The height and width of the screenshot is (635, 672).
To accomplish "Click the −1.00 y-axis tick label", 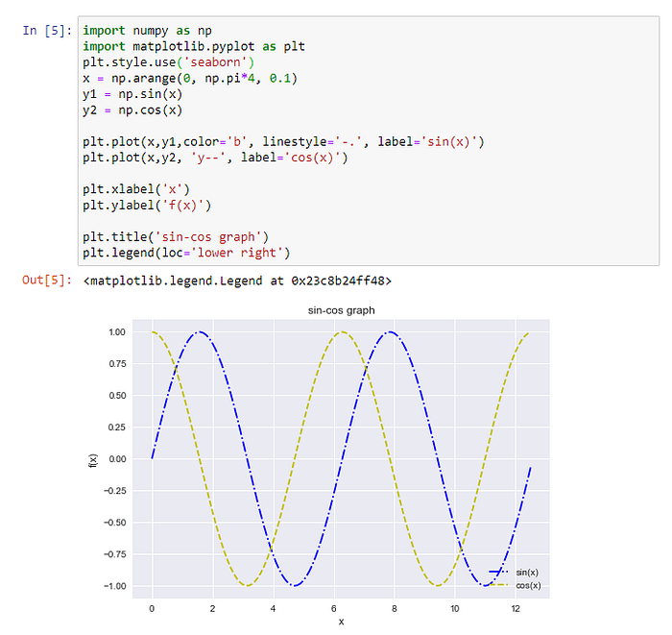I will pyautogui.click(x=115, y=586).
